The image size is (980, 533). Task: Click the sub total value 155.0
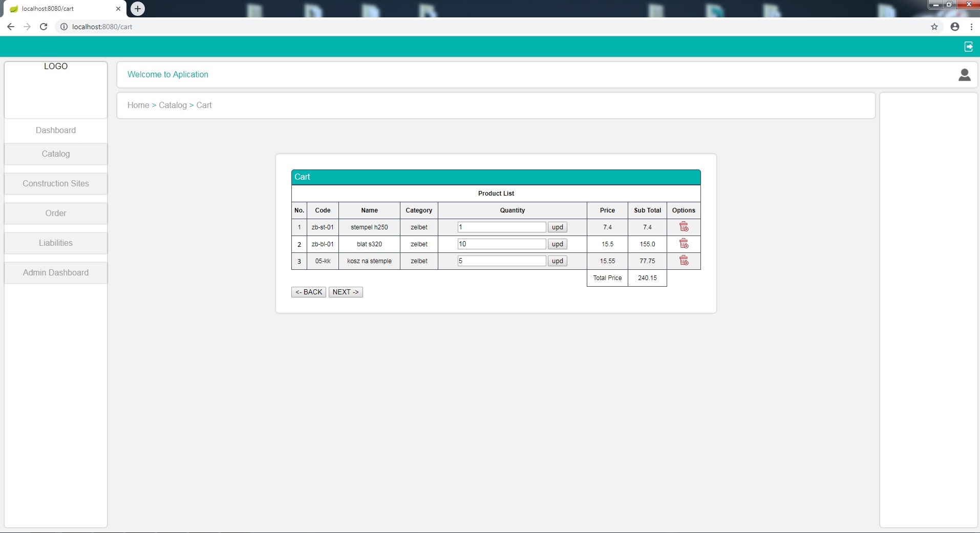tap(647, 244)
